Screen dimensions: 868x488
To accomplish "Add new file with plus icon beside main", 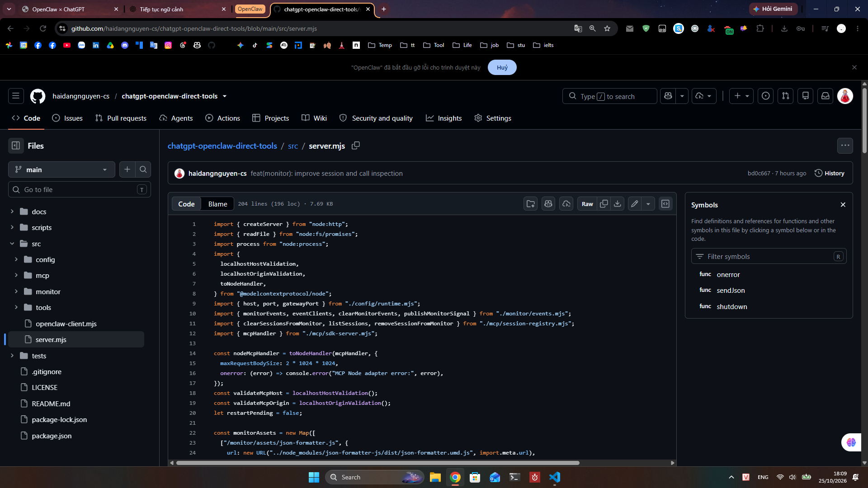I will (x=127, y=169).
